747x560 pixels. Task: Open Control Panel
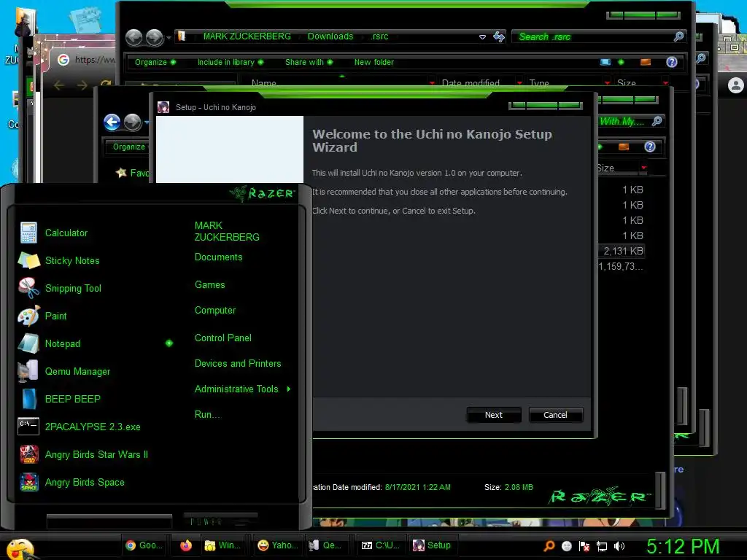click(x=223, y=338)
